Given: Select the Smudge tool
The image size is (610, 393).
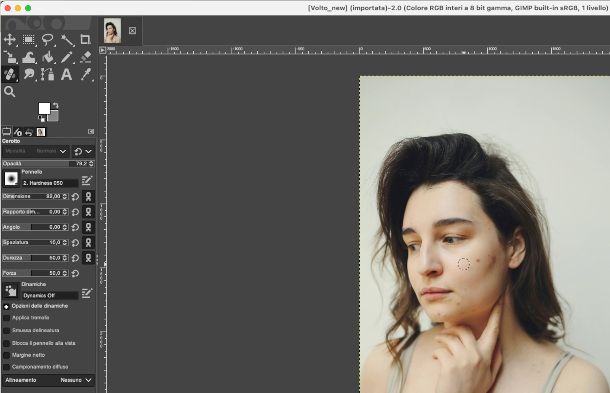Looking at the screenshot, I should pyautogui.click(x=28, y=74).
